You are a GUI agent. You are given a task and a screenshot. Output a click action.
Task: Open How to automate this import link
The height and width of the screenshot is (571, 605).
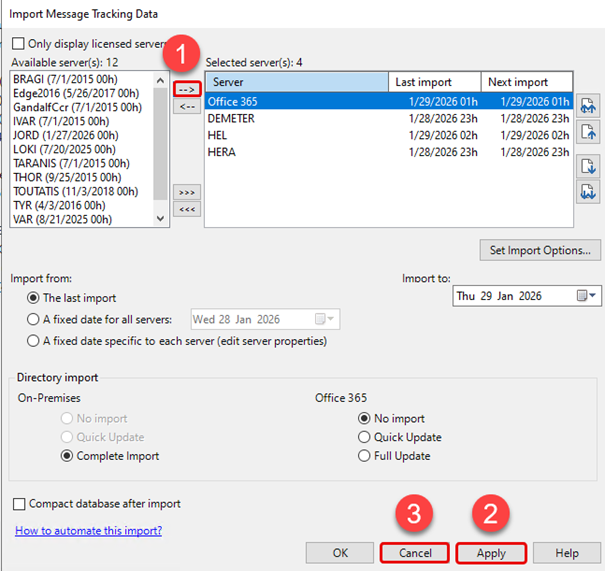pyautogui.click(x=88, y=530)
